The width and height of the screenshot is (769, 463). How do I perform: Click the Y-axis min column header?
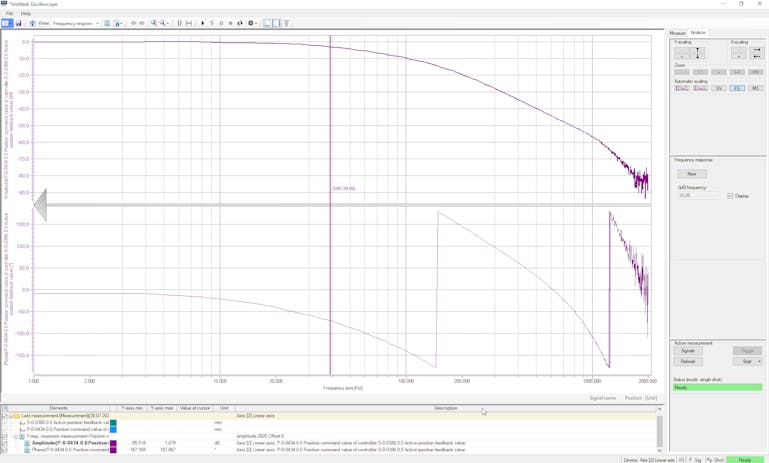click(132, 408)
